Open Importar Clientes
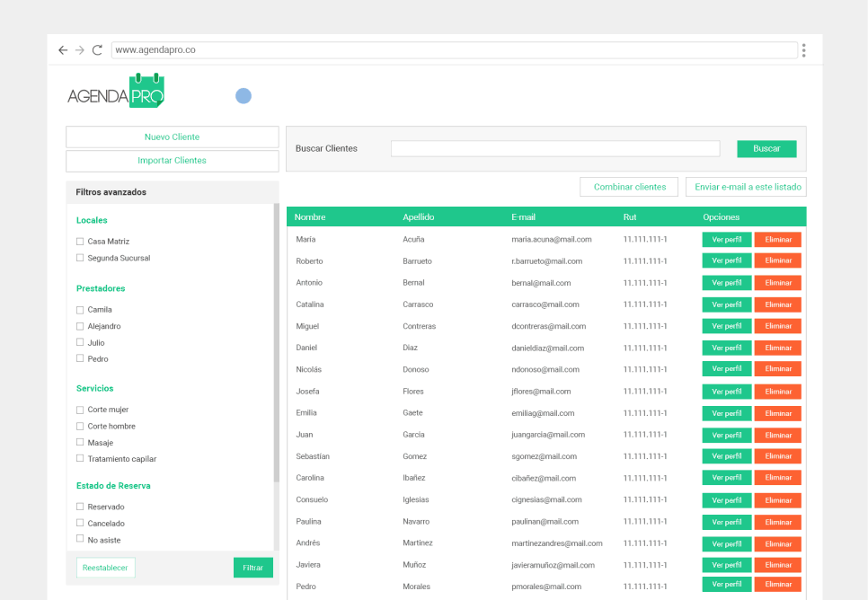This screenshot has width=868, height=600. [173, 161]
